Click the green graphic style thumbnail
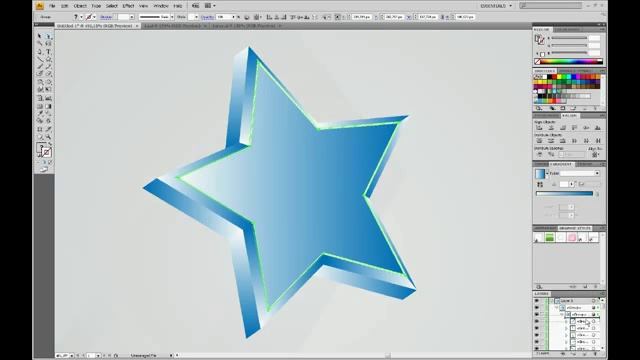This screenshot has height=360, width=640. [x=549, y=238]
